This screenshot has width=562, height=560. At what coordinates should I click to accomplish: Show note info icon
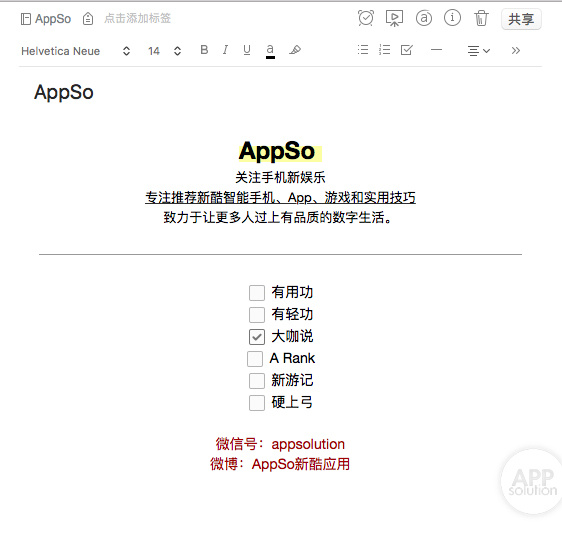tap(452, 18)
